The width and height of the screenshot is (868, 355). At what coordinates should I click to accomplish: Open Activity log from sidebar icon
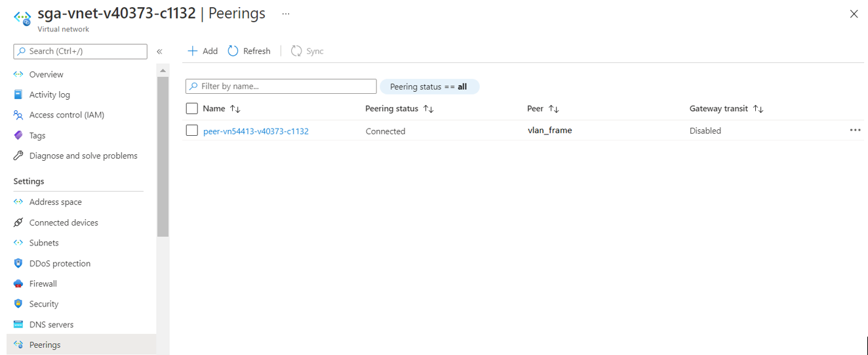(18, 94)
